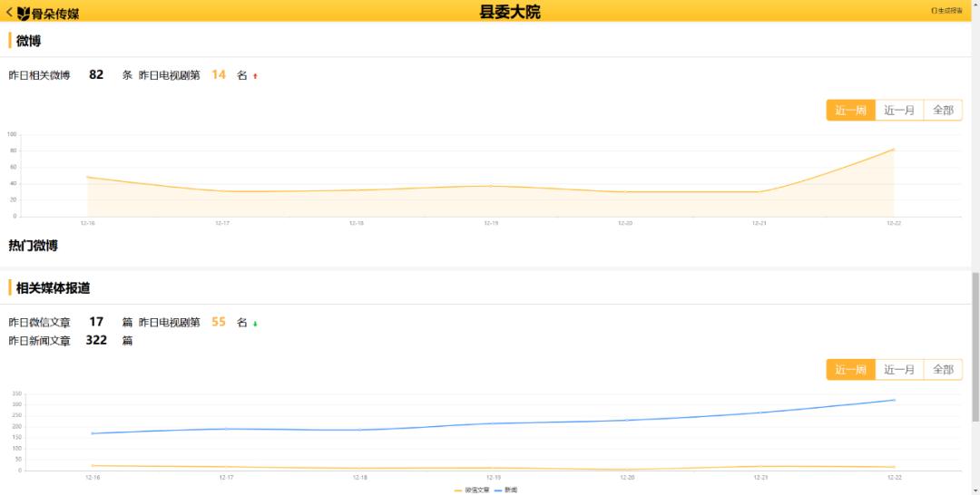
Task: Click the value 17 for 昨日微信文章
Action: [x=96, y=322]
